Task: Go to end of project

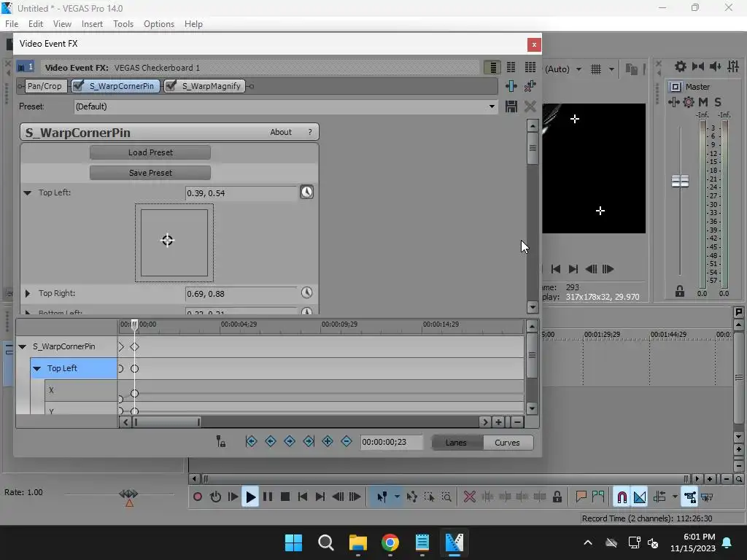Action: [x=320, y=497]
